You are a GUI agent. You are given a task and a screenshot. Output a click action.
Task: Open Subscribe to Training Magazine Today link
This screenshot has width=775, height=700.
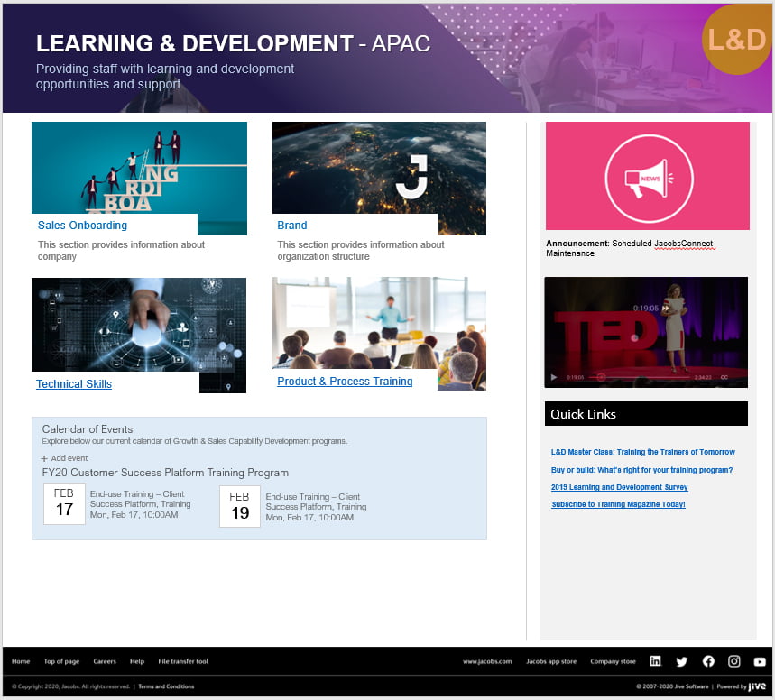click(618, 504)
